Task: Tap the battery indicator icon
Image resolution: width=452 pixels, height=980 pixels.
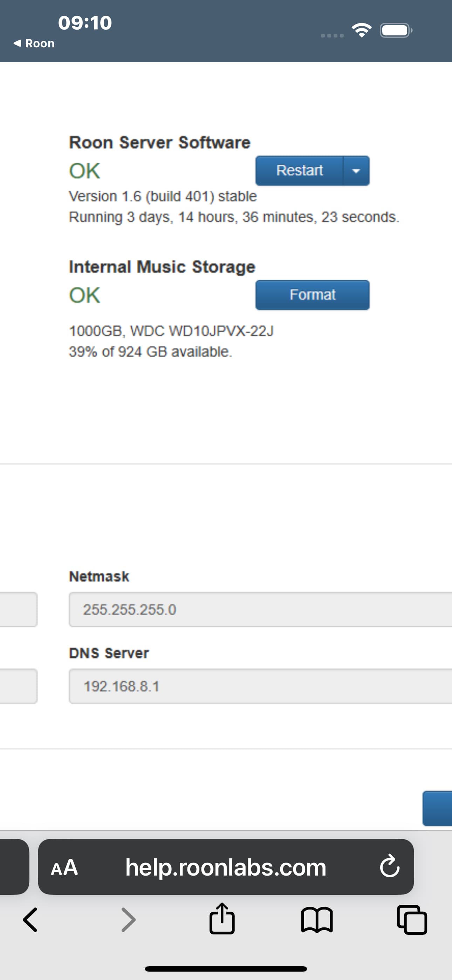Action: pos(396,30)
